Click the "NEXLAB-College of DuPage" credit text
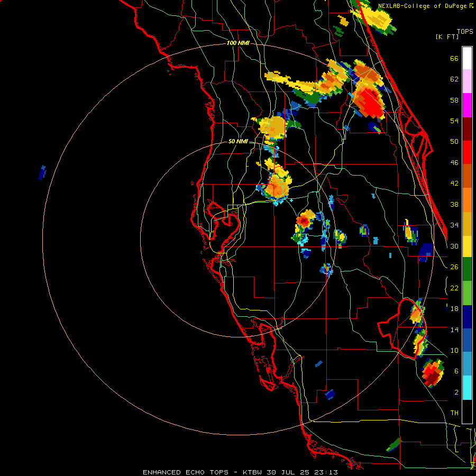476x476 pixels. (422, 6)
